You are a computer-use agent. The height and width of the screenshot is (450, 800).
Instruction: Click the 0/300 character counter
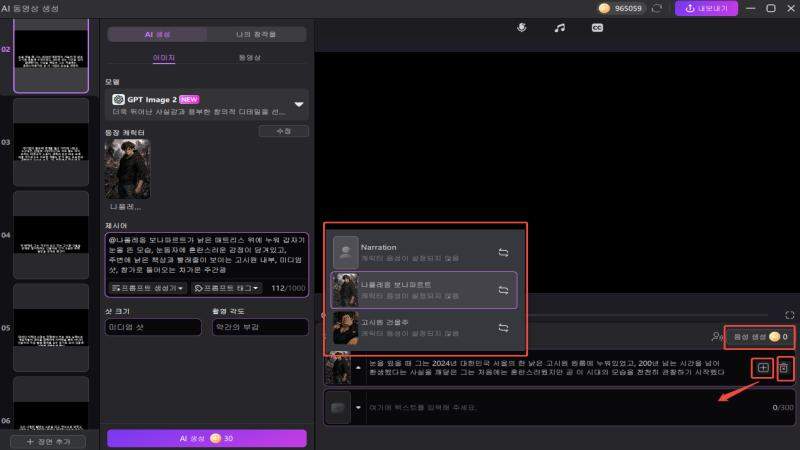[783, 408]
